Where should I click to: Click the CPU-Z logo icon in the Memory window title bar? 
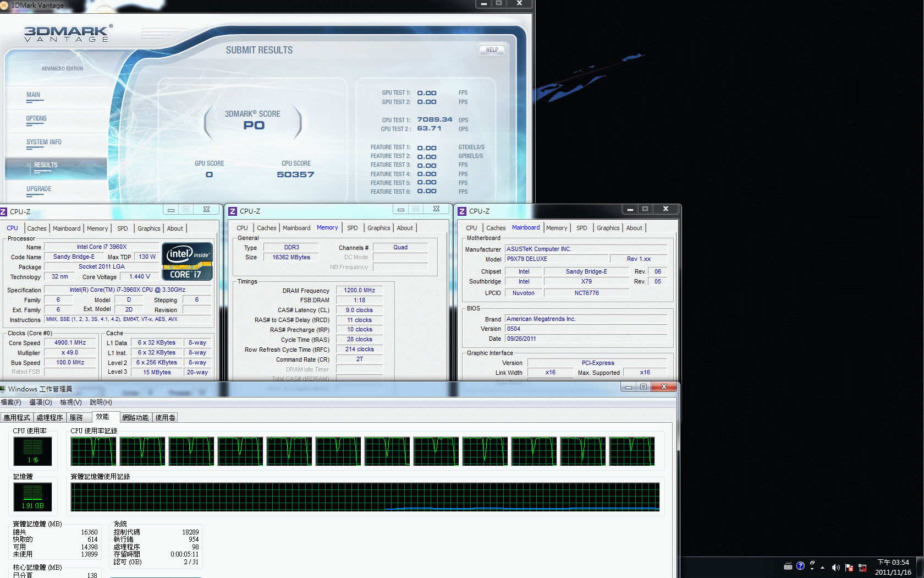click(233, 211)
